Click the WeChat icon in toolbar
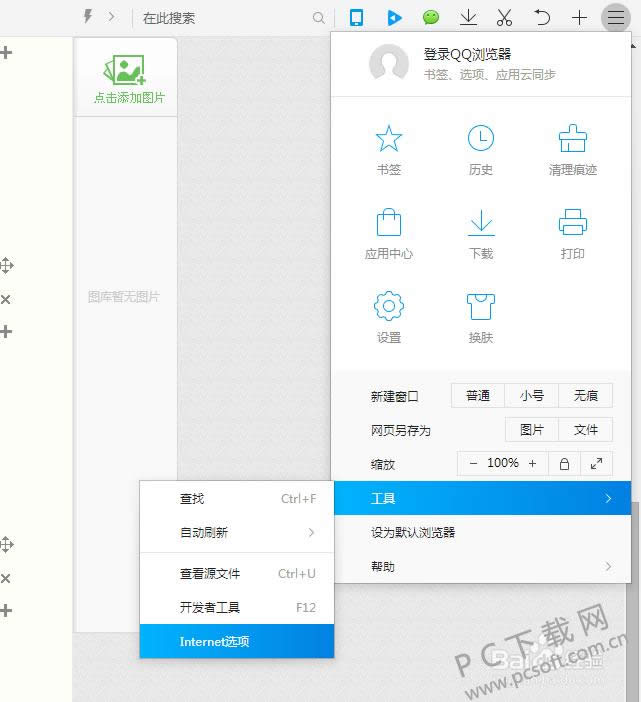Image resolution: width=641 pixels, height=702 pixels. coord(431,17)
